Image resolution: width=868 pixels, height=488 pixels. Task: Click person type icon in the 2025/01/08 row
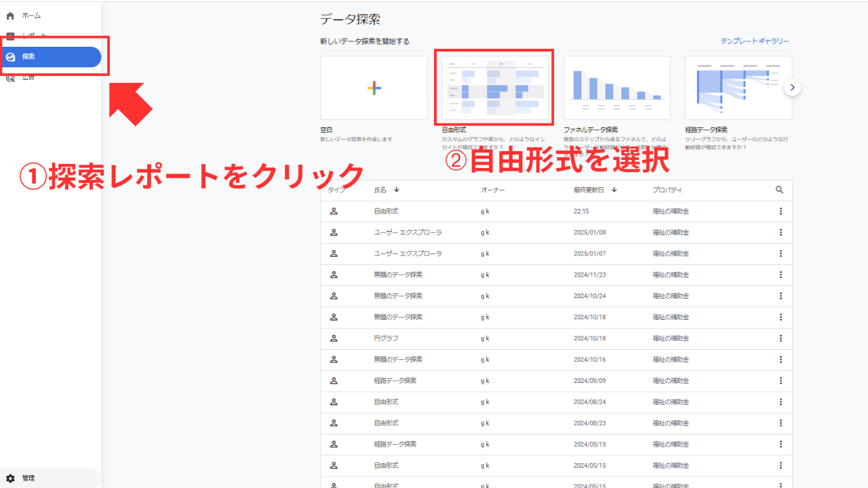click(334, 232)
